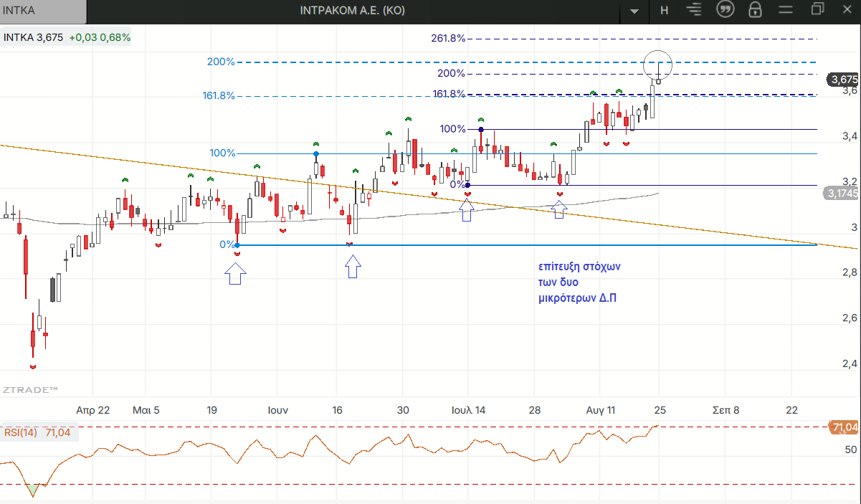Click the 2,4 price axis label
Screen dimensions: 861x504
point(850,363)
